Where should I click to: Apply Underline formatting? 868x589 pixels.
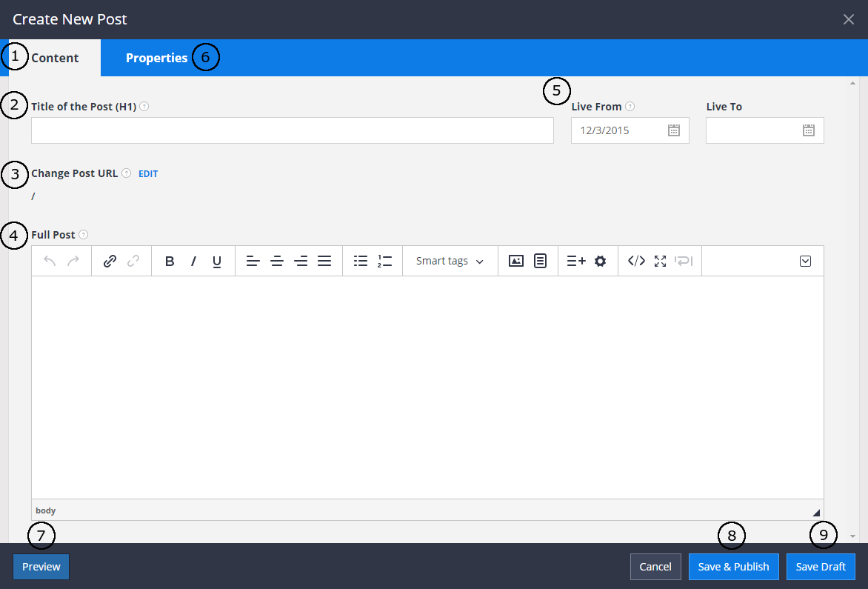[x=216, y=260]
